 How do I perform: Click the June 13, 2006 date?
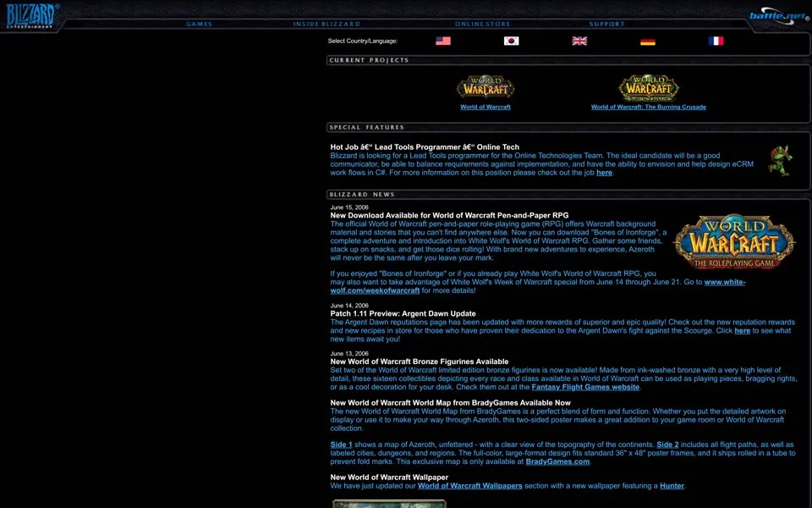pyautogui.click(x=349, y=354)
